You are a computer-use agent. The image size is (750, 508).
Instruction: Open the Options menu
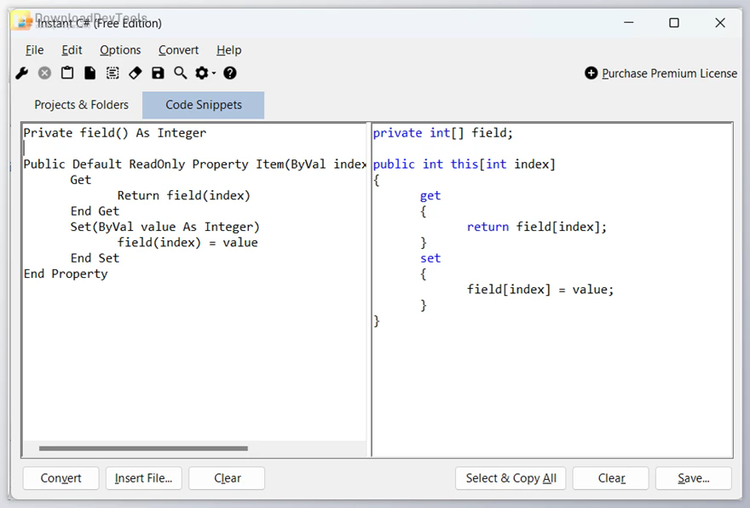[120, 50]
